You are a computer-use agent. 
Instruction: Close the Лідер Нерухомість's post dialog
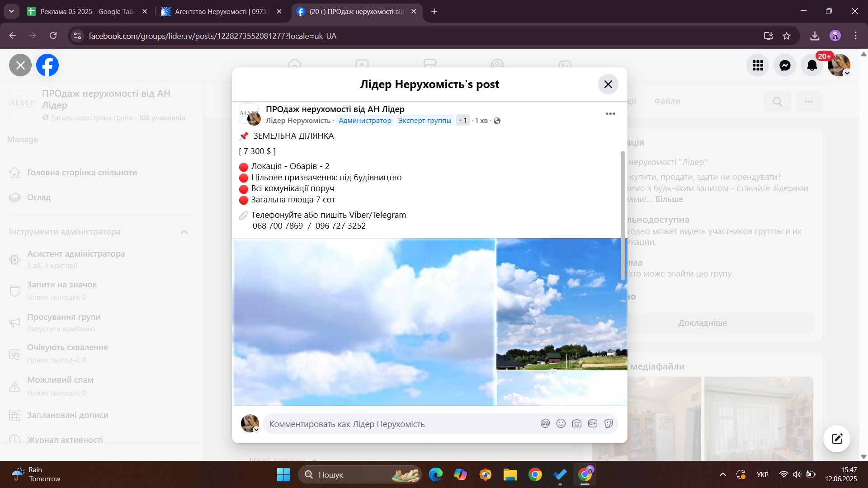tap(608, 84)
